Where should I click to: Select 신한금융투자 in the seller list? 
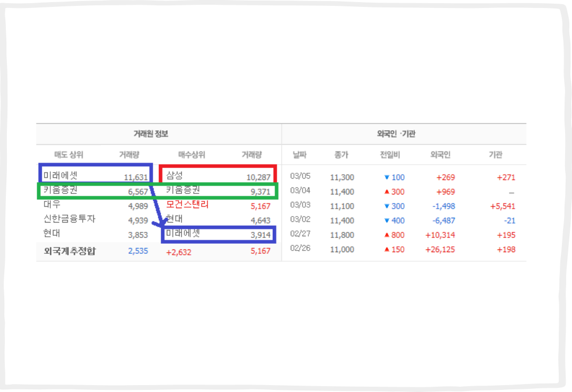69,219
